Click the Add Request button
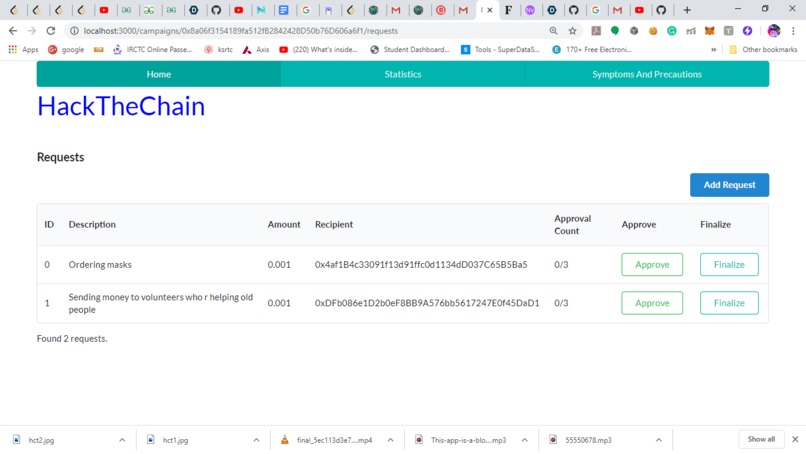806x454 pixels. [729, 185]
